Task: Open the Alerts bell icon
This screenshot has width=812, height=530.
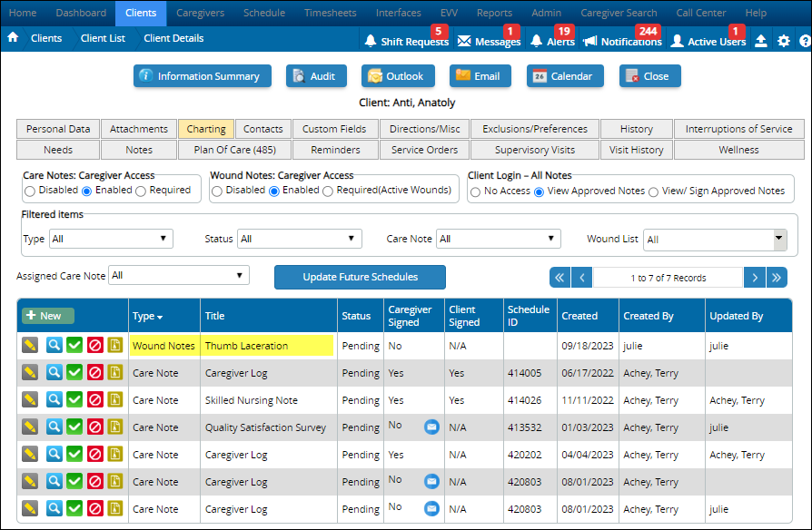Action: pos(537,41)
